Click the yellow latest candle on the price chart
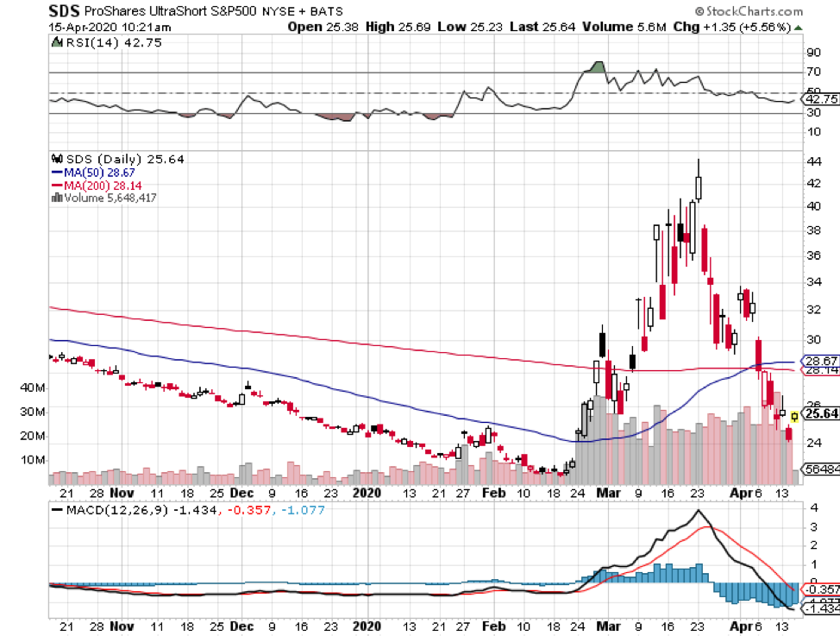This screenshot has height=636, width=840. [794, 416]
